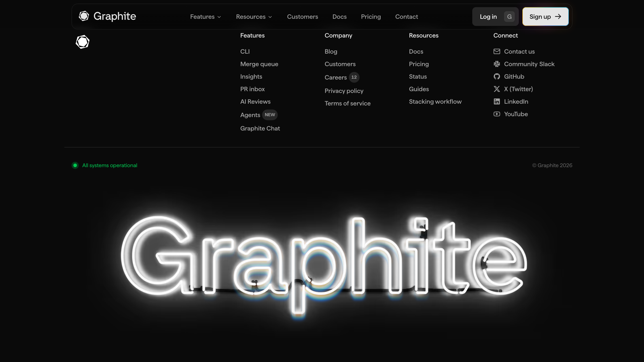Open the Status link
Screen dimensions: 644x362
pos(418,76)
